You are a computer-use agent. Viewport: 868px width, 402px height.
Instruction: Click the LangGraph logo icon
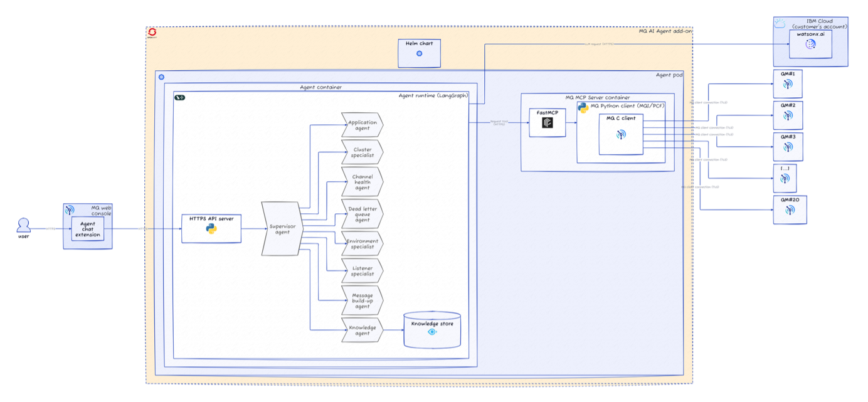coord(179,97)
